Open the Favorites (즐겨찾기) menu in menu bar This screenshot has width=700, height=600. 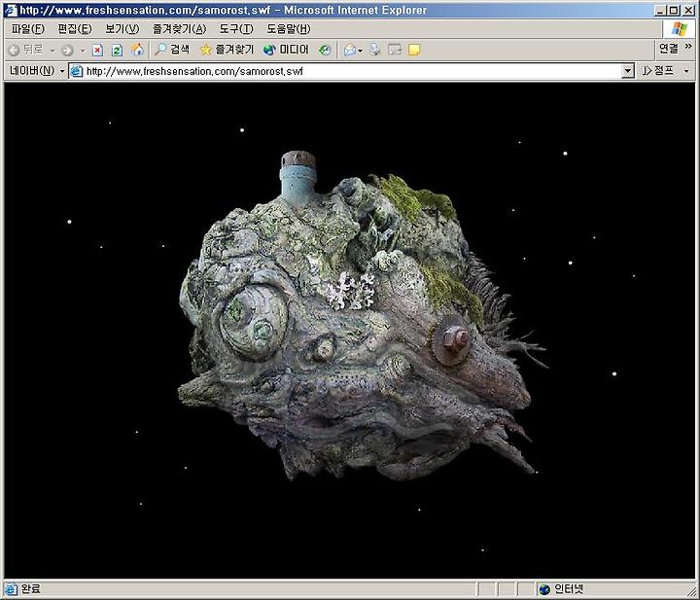[x=179, y=29]
